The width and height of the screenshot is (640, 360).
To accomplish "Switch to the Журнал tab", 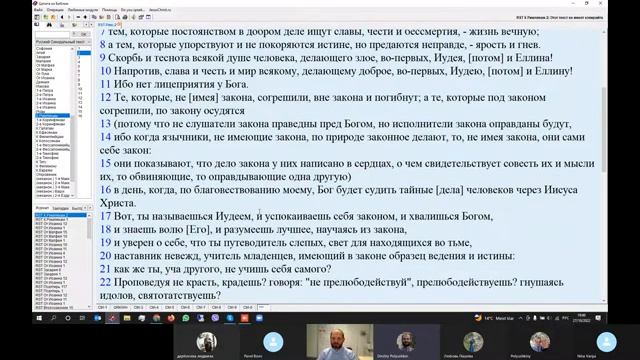I will [42, 208].
